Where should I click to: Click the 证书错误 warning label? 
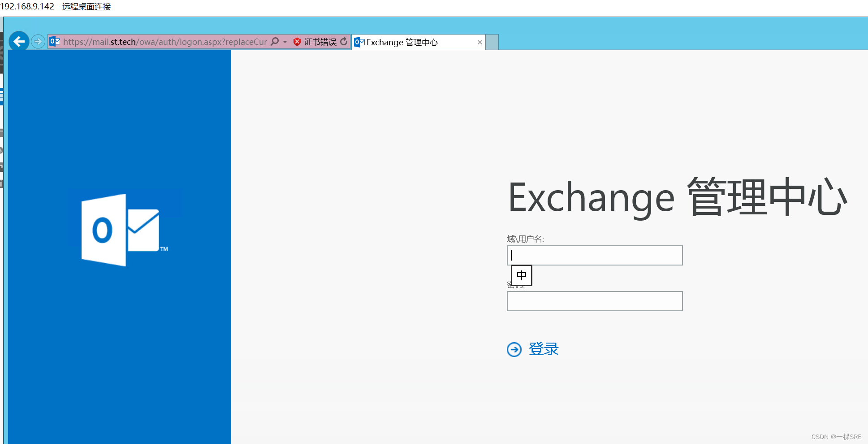pos(320,42)
